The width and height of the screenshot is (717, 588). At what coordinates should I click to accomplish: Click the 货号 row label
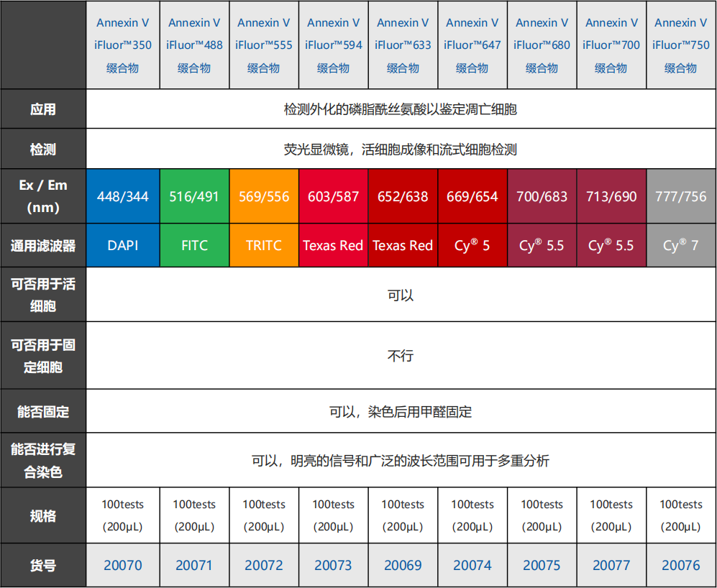coord(43,566)
